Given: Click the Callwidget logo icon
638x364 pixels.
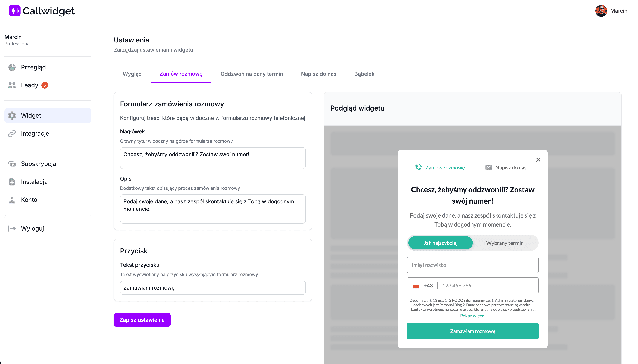Looking at the screenshot, I should 15,11.
